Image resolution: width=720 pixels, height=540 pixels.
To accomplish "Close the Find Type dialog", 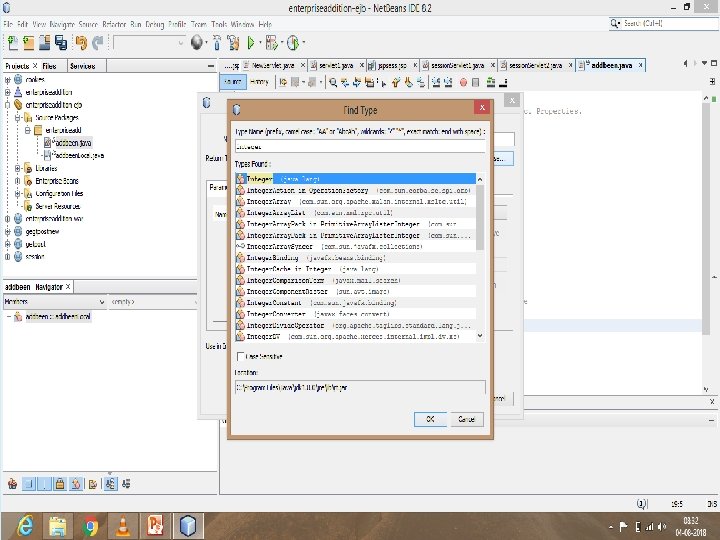I will pyautogui.click(x=482, y=107).
